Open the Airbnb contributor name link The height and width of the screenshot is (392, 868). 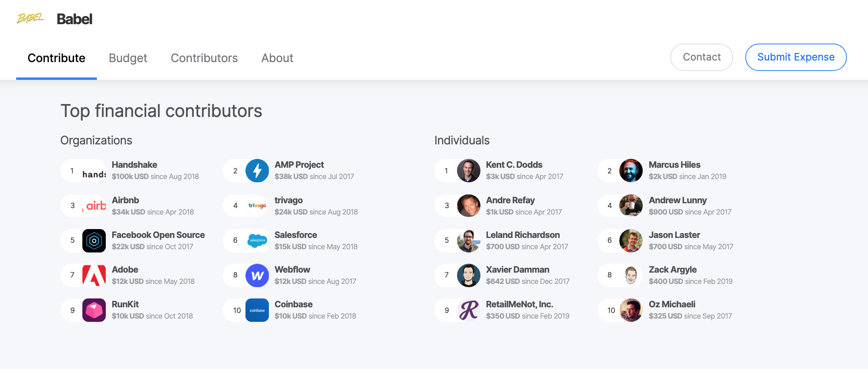click(x=125, y=200)
